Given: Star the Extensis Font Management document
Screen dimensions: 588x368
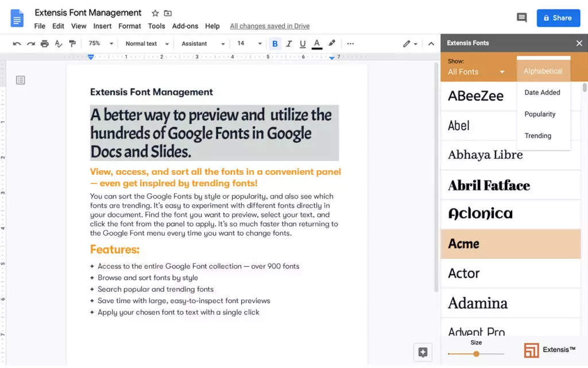Looking at the screenshot, I should click(x=155, y=13).
